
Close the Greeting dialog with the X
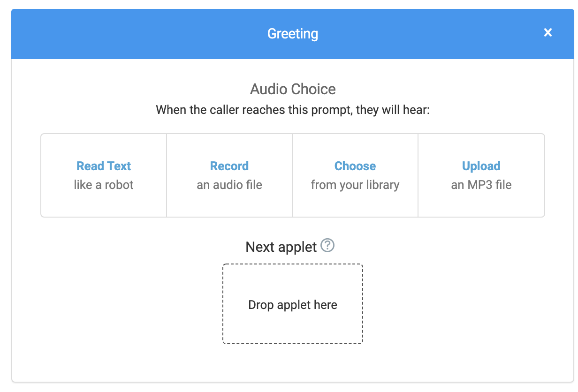tap(548, 33)
